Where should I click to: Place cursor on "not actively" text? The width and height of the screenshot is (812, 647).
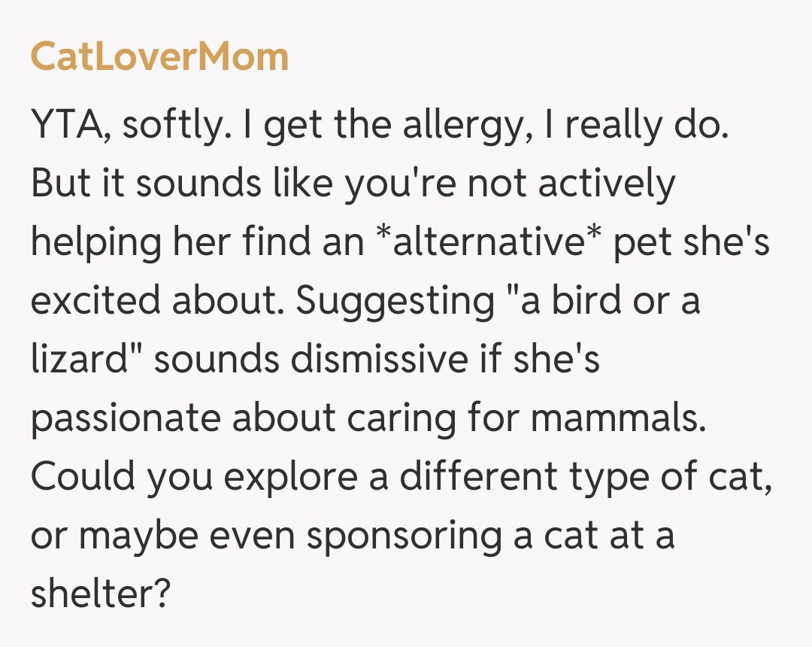coord(571,183)
